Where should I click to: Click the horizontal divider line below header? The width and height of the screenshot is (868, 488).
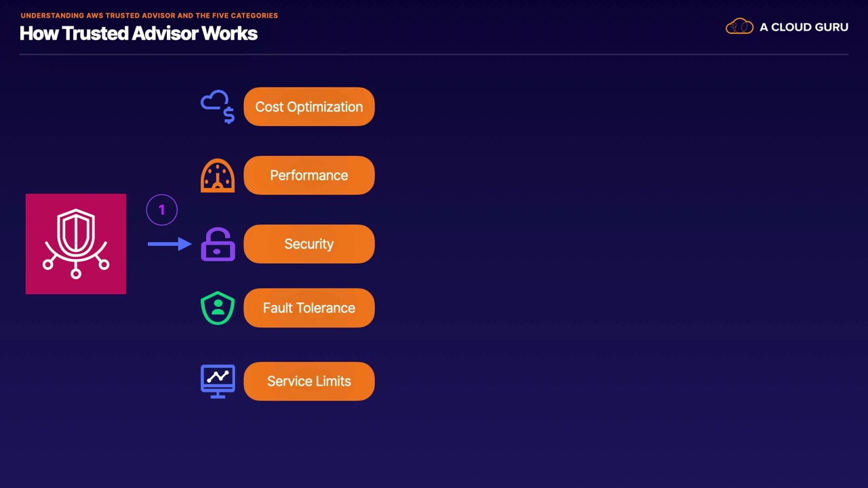click(434, 54)
